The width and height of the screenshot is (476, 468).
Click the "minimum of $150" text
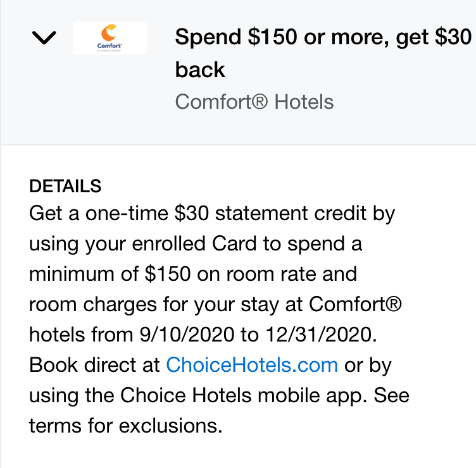(102, 274)
